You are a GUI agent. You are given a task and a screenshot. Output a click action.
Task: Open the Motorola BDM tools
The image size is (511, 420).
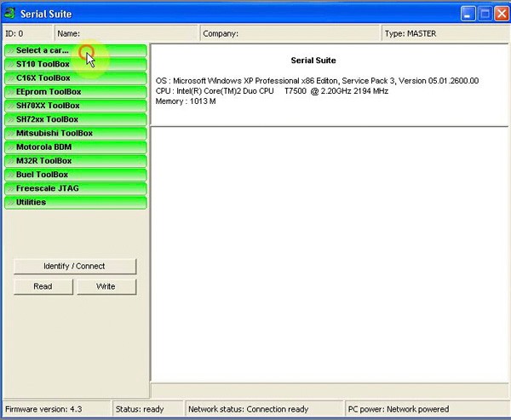click(x=75, y=147)
